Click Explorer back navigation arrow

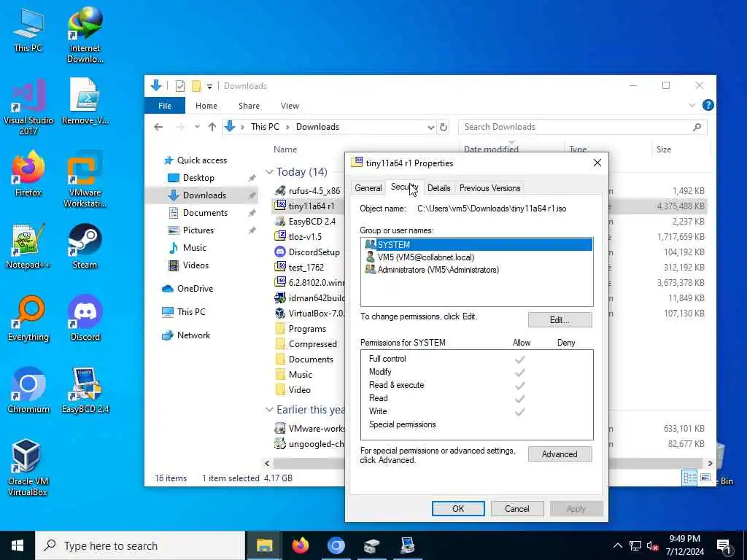pyautogui.click(x=158, y=127)
